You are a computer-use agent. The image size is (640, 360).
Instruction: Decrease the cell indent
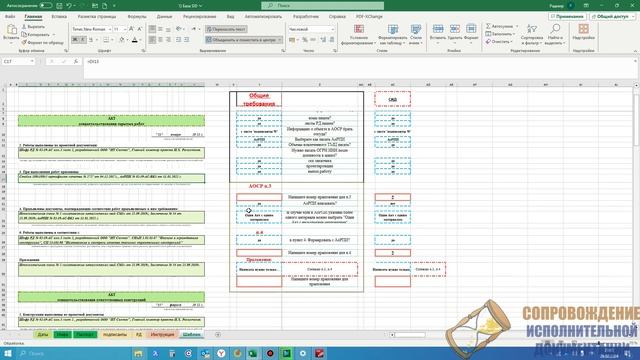(178, 40)
